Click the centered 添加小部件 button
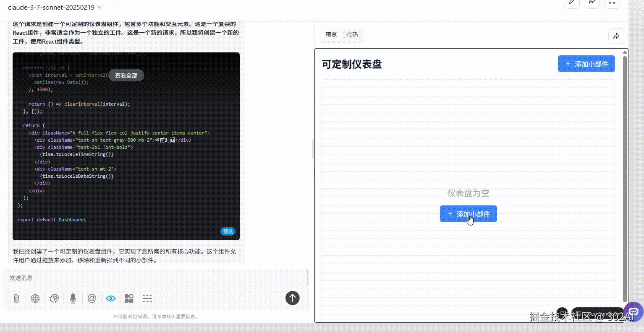The height and width of the screenshot is (332, 644). point(469,214)
